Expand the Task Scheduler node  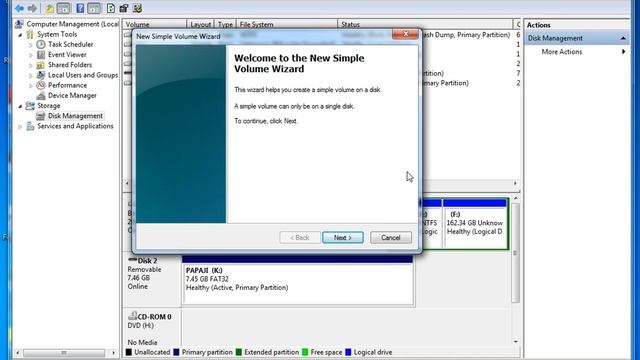(x=31, y=45)
